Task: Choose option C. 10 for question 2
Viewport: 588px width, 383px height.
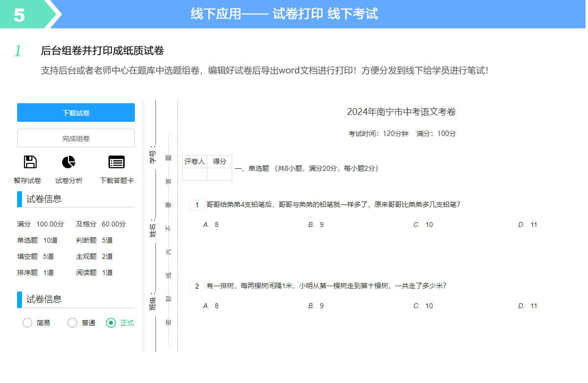Action: coord(423,306)
